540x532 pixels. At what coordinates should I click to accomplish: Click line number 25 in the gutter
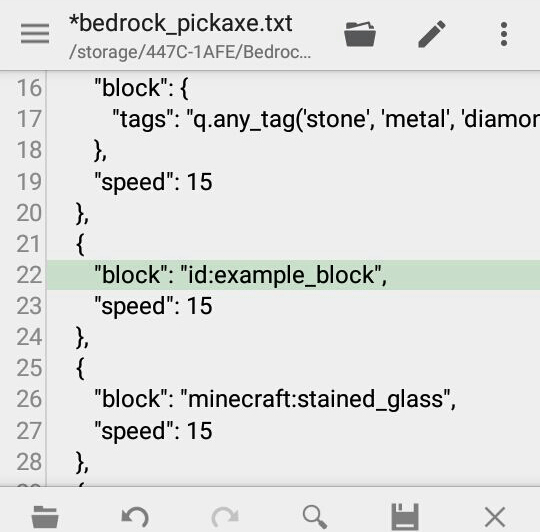[x=29, y=368]
